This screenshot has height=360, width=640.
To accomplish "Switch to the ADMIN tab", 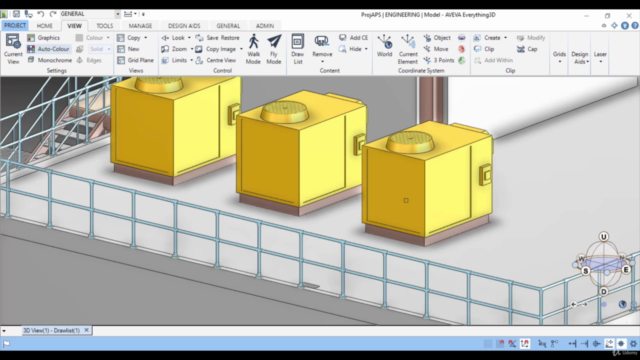I will coord(265,26).
